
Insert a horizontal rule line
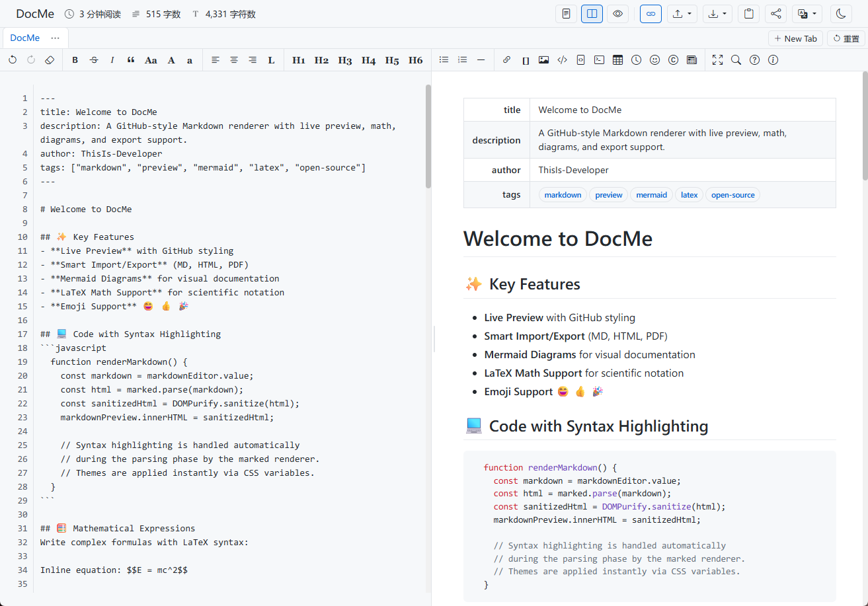pos(481,60)
